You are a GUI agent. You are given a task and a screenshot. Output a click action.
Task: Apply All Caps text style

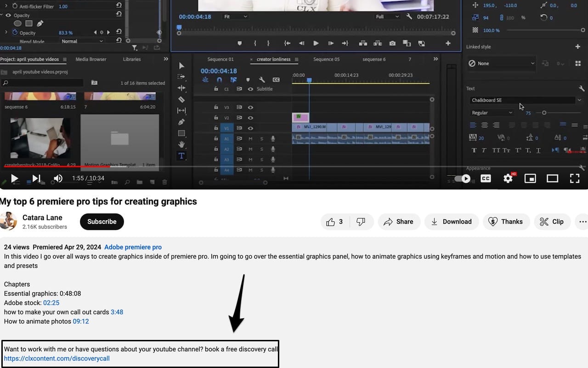pos(496,150)
